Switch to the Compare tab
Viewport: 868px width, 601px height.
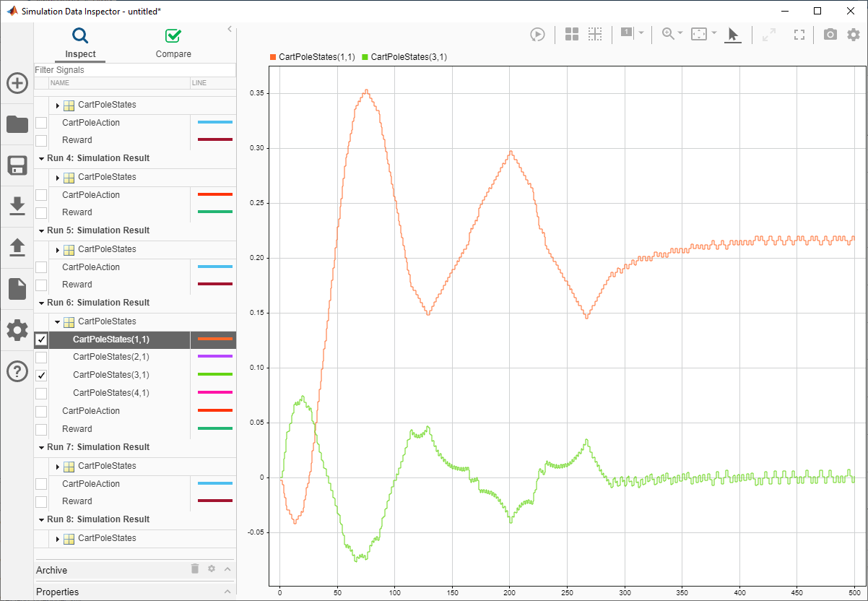pyautogui.click(x=173, y=43)
